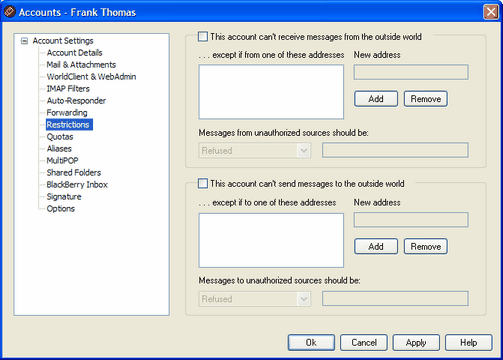Viewport: 503px width, 360px height.
Task: Open Account Details page
Action: click(74, 53)
